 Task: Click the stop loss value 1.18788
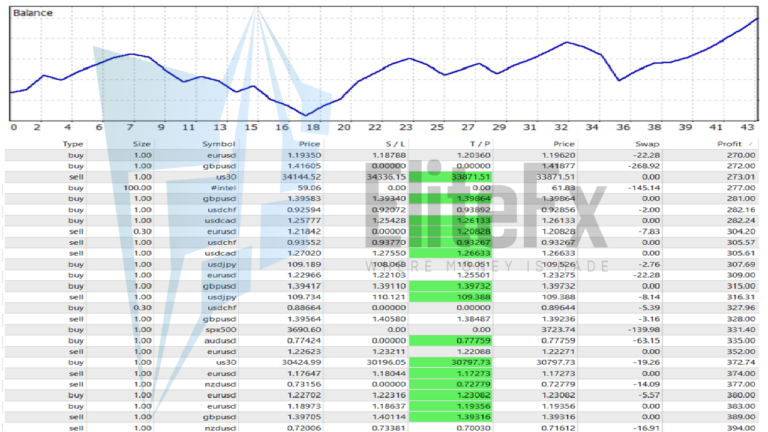tap(389, 155)
